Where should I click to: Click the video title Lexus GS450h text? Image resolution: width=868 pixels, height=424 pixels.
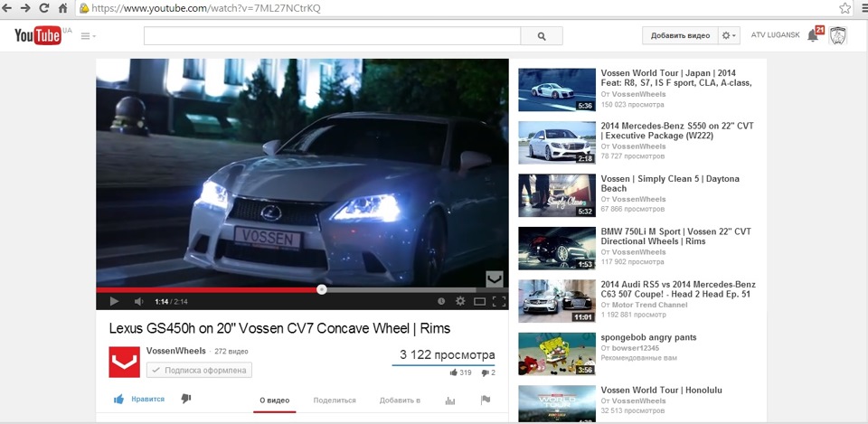point(279,328)
